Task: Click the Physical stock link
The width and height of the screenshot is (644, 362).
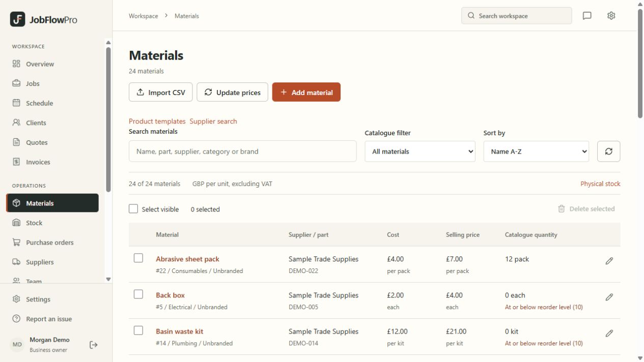Action: click(600, 184)
